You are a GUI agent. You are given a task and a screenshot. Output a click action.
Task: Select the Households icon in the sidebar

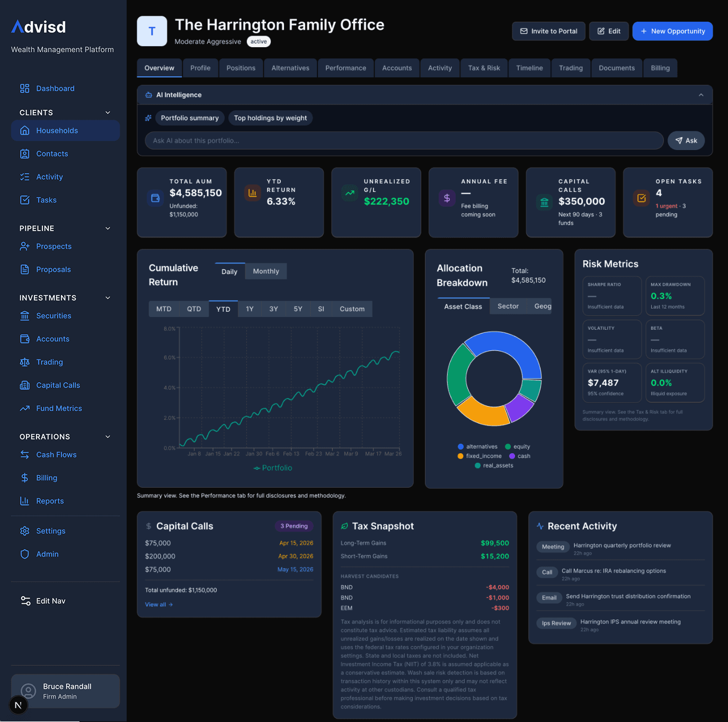(24, 130)
